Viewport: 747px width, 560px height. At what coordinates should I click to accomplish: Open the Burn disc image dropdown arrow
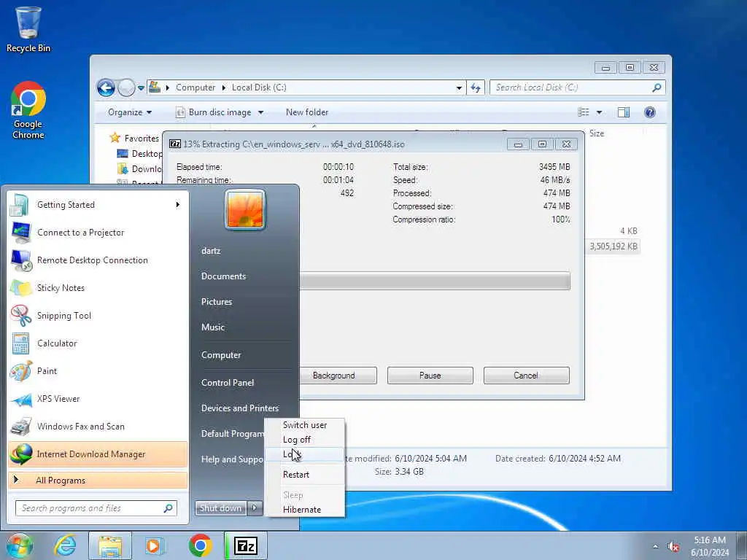(x=260, y=112)
